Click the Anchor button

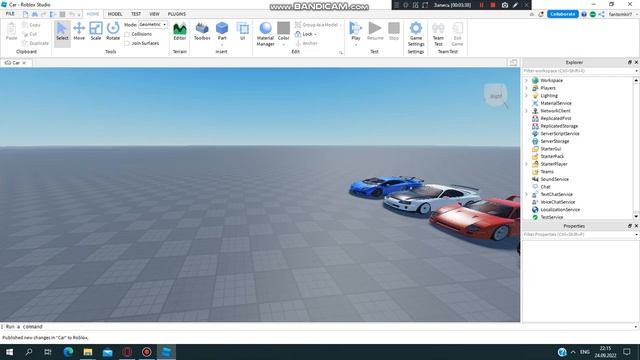(x=306, y=43)
